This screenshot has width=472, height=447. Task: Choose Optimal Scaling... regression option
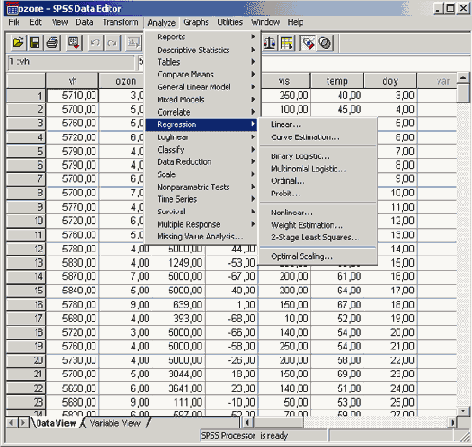coord(318,256)
